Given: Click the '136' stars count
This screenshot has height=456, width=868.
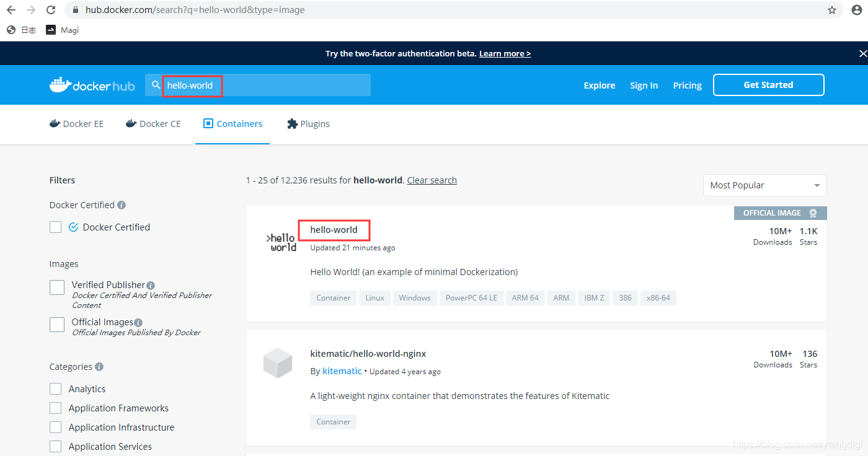Looking at the screenshot, I should (810, 354).
